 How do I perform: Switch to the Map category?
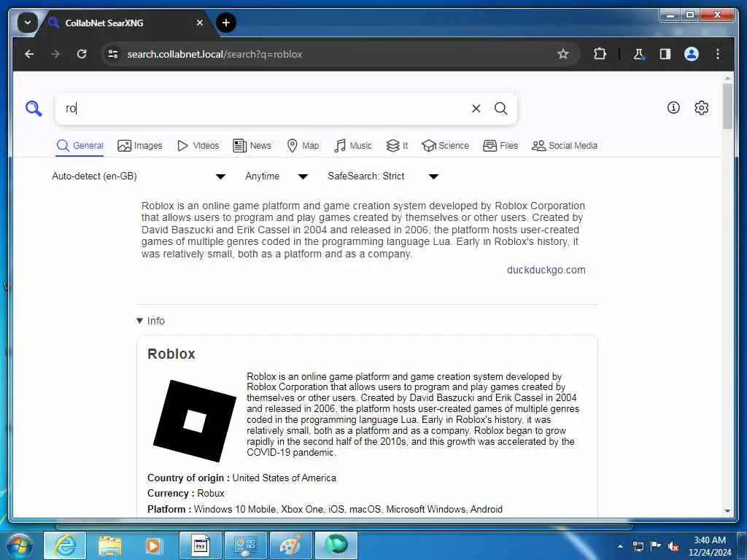point(303,146)
